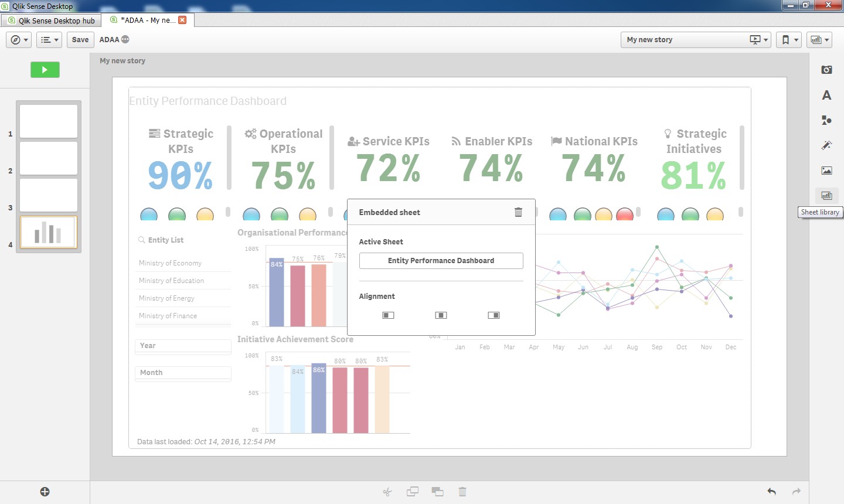This screenshot has width=844, height=504.
Task: Set alignment to right
Action: pyautogui.click(x=494, y=315)
